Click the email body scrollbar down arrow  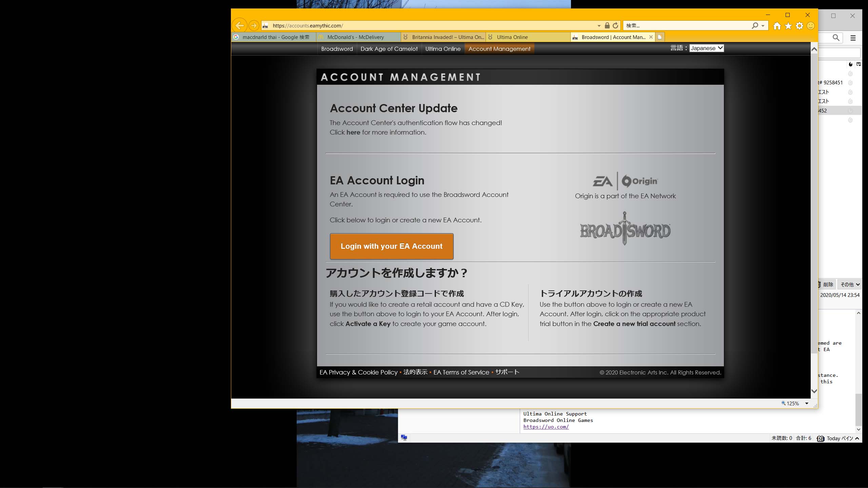point(859,429)
